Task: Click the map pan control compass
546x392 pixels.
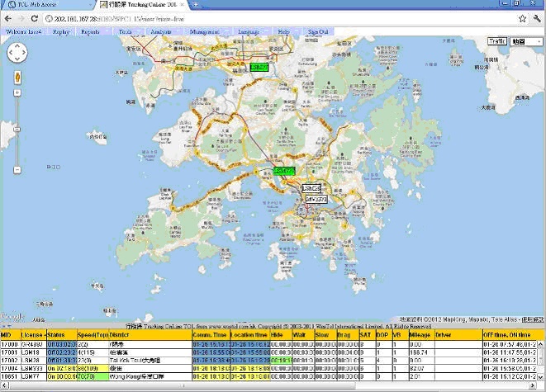Action: click(17, 53)
